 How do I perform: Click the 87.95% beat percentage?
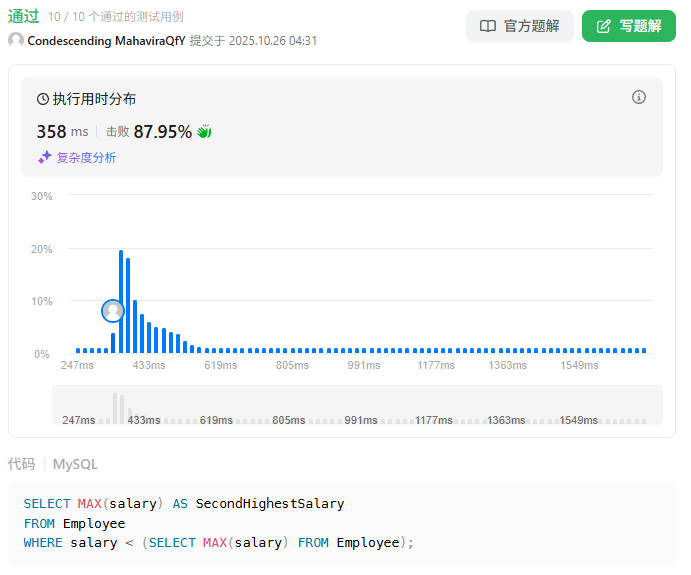(x=162, y=132)
